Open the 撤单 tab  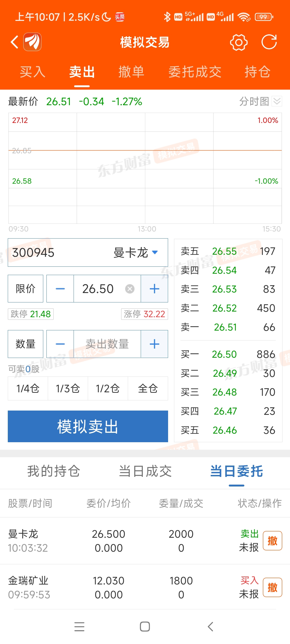point(131,72)
